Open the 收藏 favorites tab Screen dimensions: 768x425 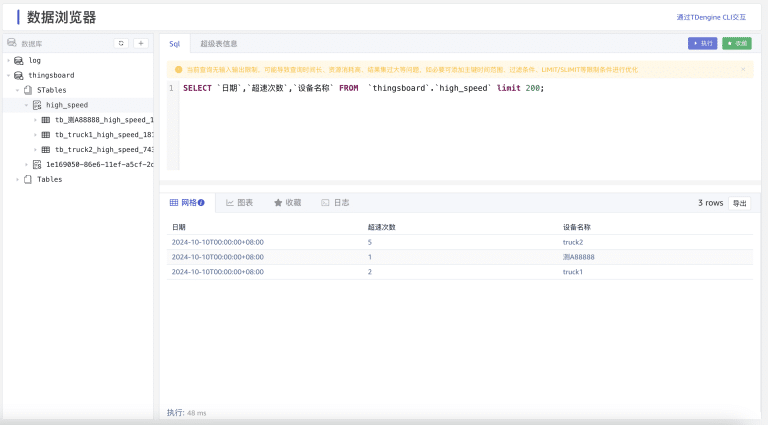click(x=287, y=203)
